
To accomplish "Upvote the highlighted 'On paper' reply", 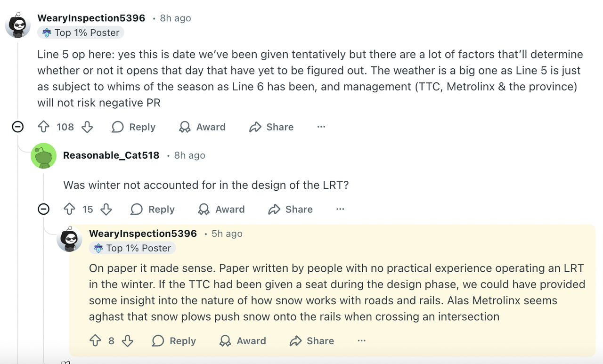I will 95,340.
